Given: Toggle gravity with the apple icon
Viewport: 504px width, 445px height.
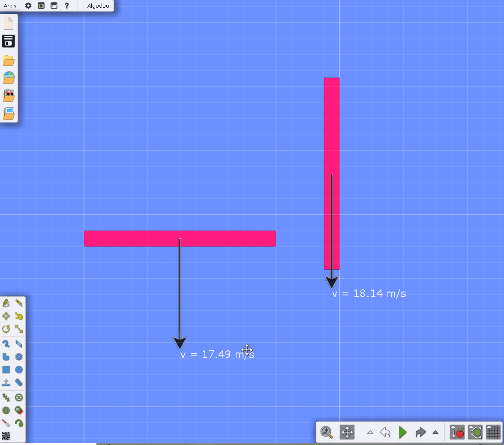Looking at the screenshot, I should click(457, 433).
